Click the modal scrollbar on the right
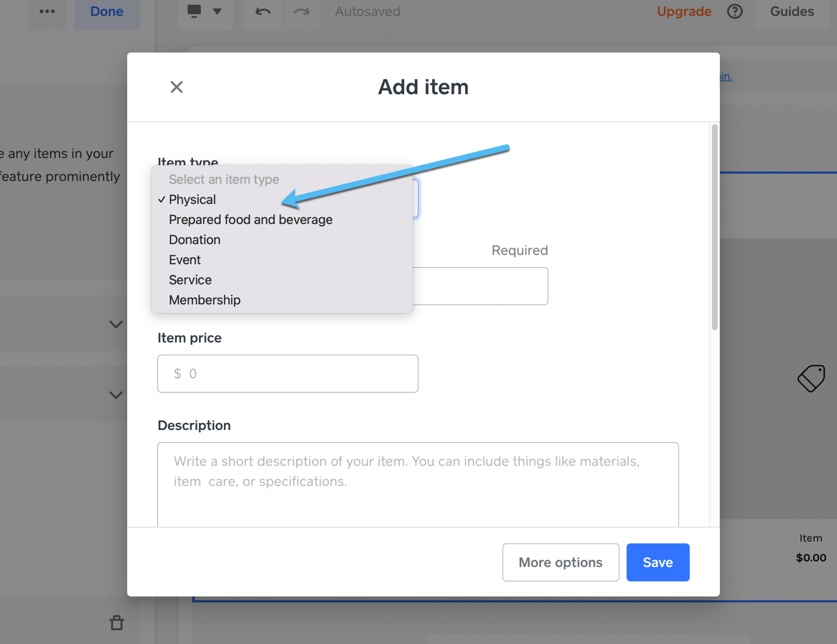This screenshot has height=644, width=837. tap(714, 223)
